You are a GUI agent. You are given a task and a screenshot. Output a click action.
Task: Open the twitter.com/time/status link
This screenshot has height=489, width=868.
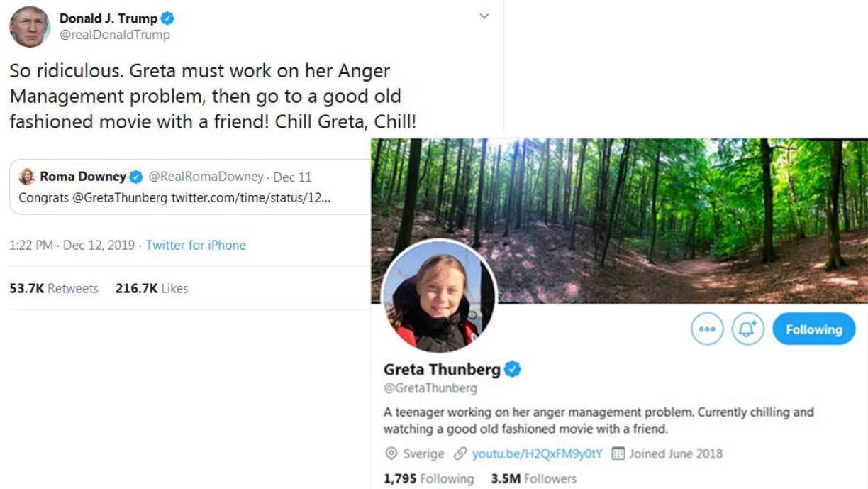250,197
